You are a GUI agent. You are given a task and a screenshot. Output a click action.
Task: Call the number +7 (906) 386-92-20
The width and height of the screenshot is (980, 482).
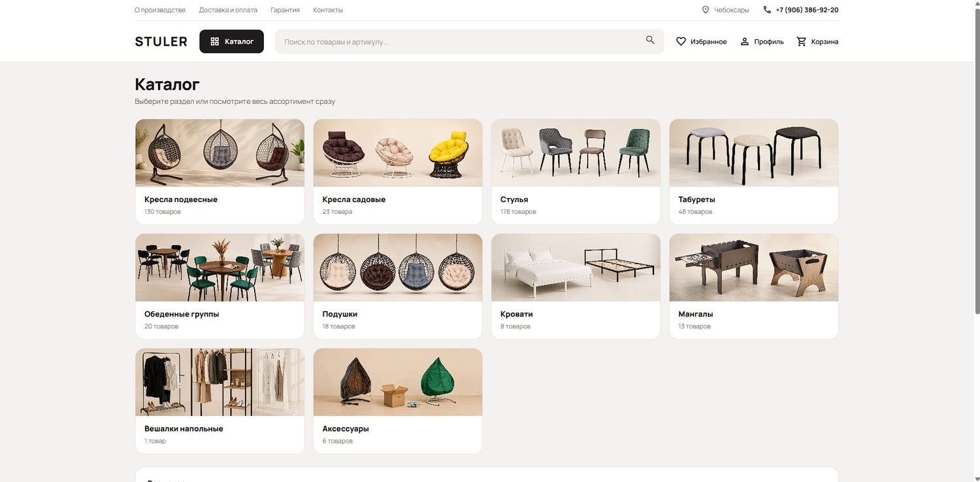tap(807, 10)
